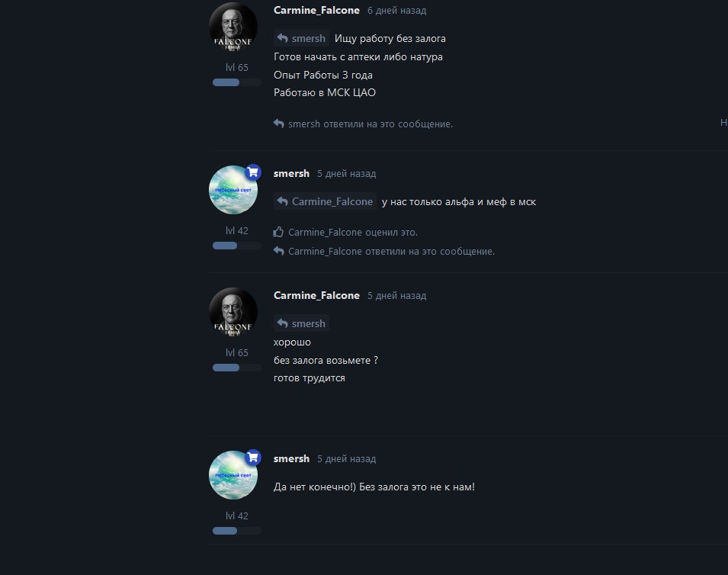Click the shopping cart badge on smersh's avatar above lvl 42 progress
The image size is (728, 575).
point(253,173)
